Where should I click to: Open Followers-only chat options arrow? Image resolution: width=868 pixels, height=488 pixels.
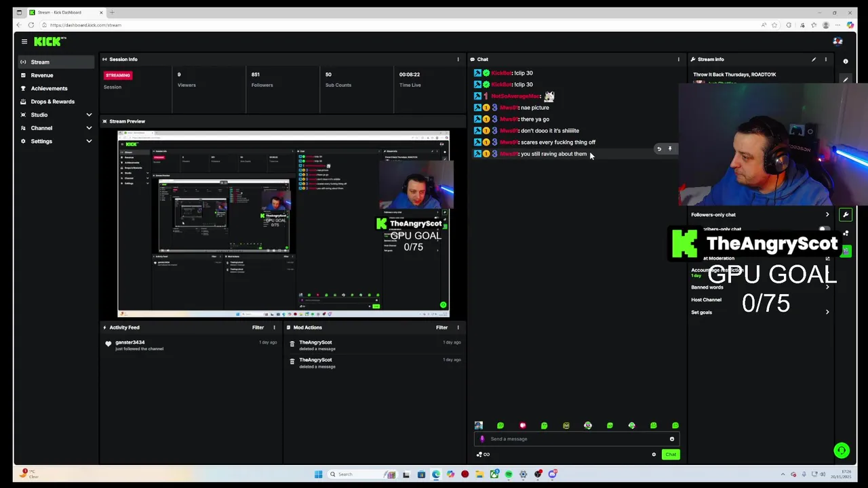coord(827,215)
